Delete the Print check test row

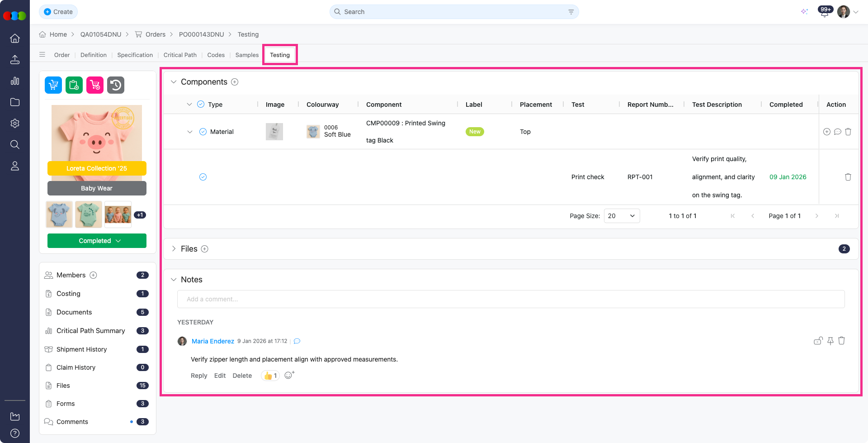848,177
